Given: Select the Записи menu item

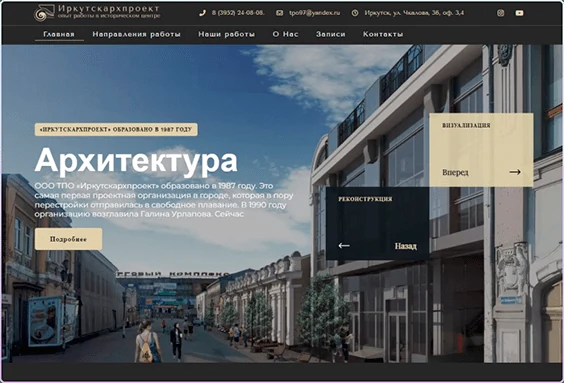Looking at the screenshot, I should 331,34.
